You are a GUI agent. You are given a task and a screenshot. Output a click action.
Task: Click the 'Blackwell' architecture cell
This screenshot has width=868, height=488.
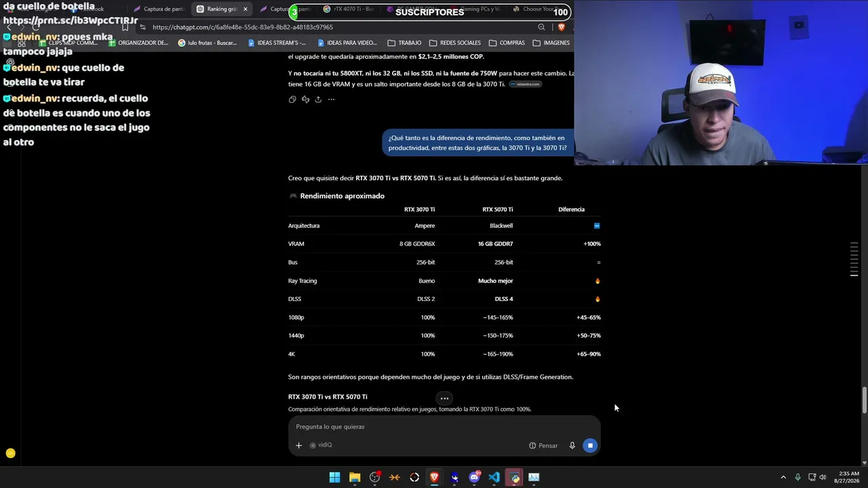(x=501, y=226)
